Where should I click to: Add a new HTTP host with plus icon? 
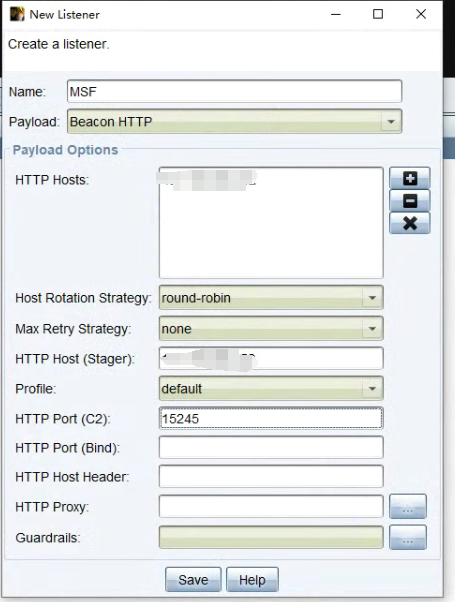pyautogui.click(x=410, y=178)
